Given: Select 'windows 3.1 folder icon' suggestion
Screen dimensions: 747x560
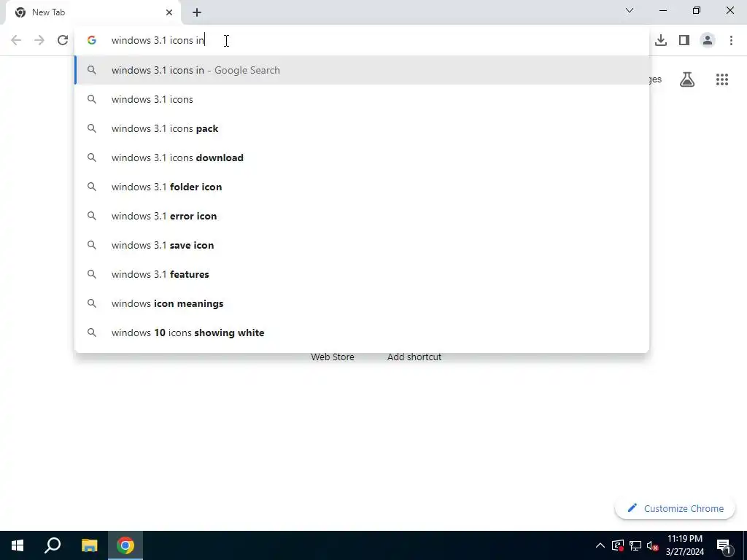Looking at the screenshot, I should point(362,187).
